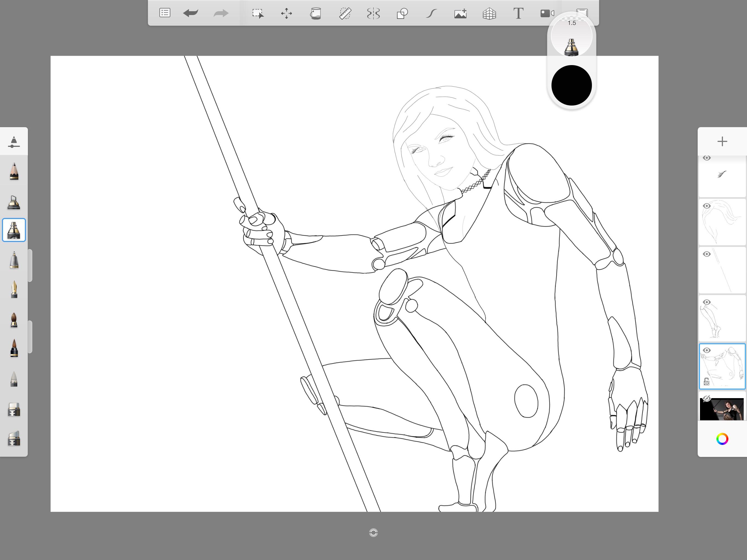Hide the selected body outline layer
Screen dimensions: 747x560
[707, 350]
